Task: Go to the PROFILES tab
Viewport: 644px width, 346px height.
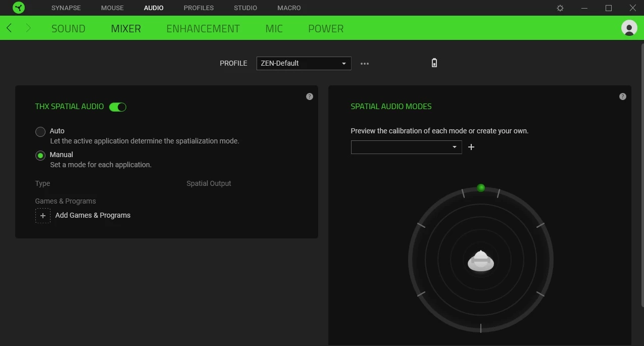Action: pyautogui.click(x=199, y=8)
